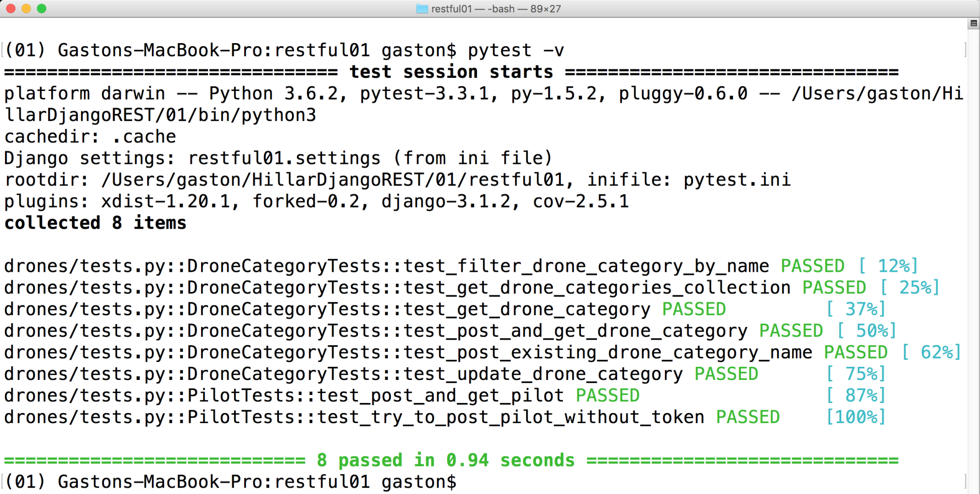This screenshot has height=494, width=980.
Task: Click the red close window button
Action: [x=11, y=9]
